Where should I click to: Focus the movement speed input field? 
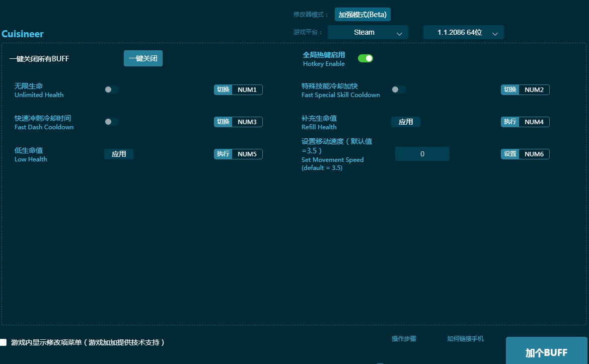click(x=422, y=154)
